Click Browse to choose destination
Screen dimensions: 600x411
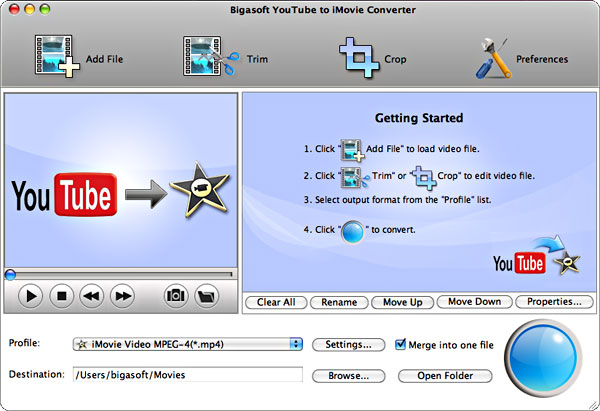coord(348,376)
